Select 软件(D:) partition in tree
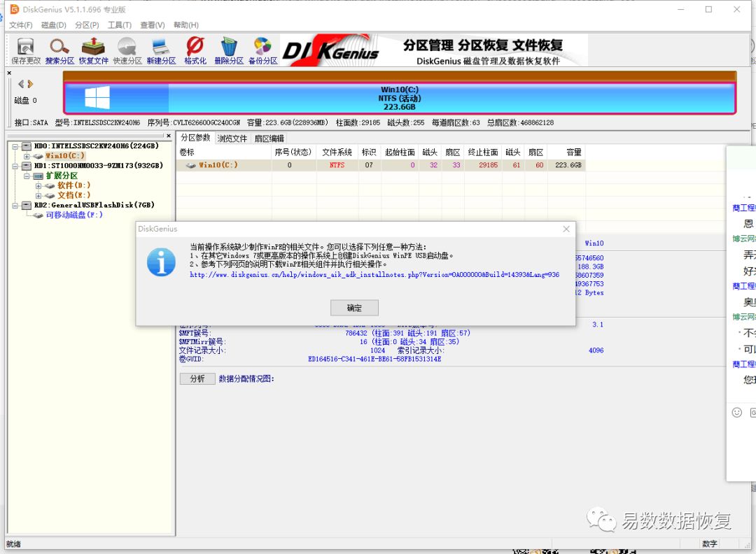Viewport: 756px width, 554px height. [x=73, y=185]
